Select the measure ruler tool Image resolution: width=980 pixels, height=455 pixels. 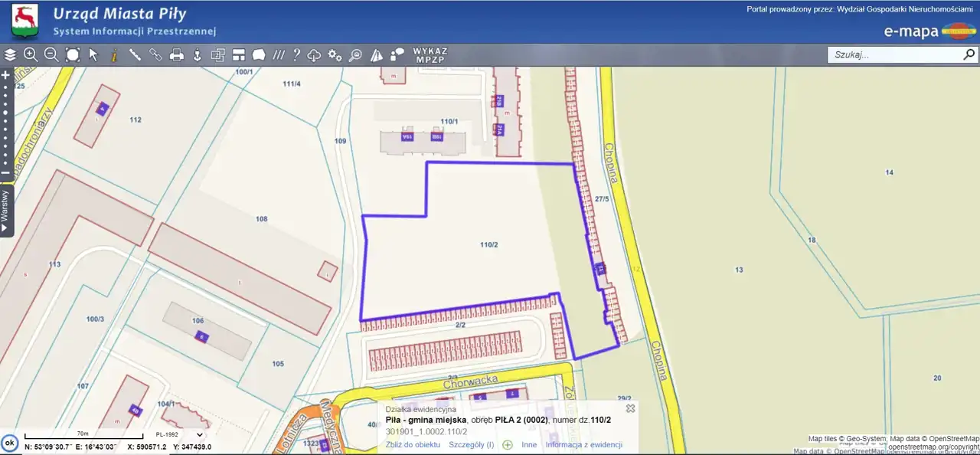(x=135, y=54)
